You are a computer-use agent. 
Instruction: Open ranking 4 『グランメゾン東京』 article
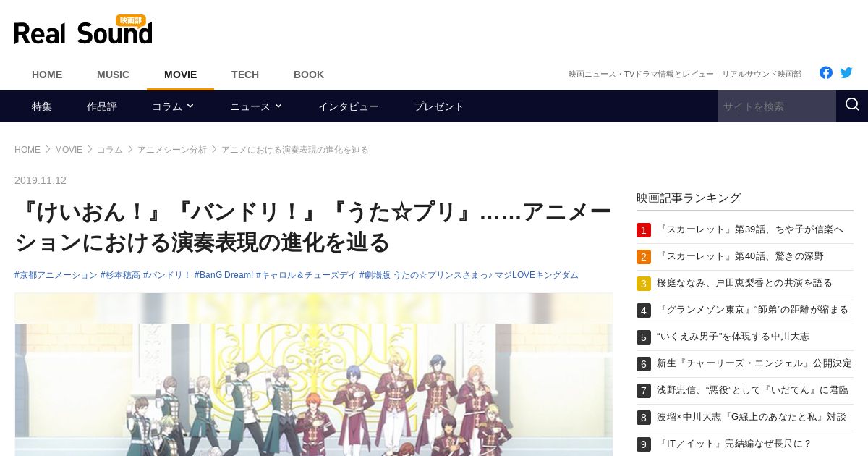coord(752,310)
